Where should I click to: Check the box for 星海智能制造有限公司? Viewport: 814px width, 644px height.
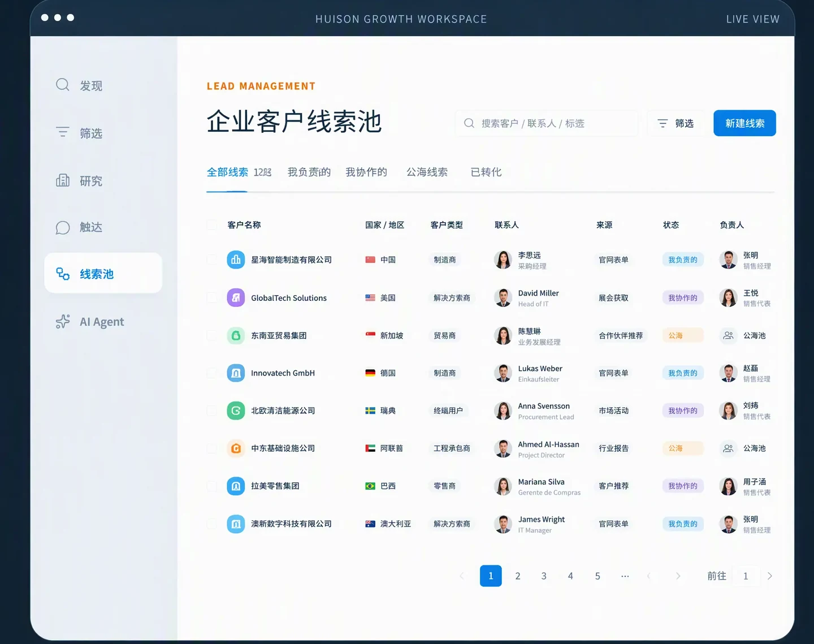[x=211, y=260]
